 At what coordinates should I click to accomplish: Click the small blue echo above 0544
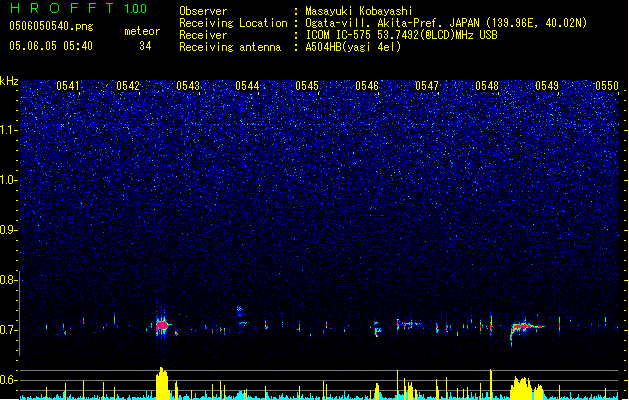coord(239,309)
